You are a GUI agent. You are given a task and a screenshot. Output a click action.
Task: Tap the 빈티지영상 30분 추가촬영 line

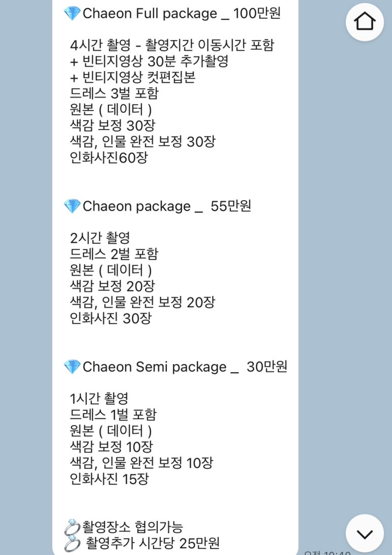tap(149, 61)
